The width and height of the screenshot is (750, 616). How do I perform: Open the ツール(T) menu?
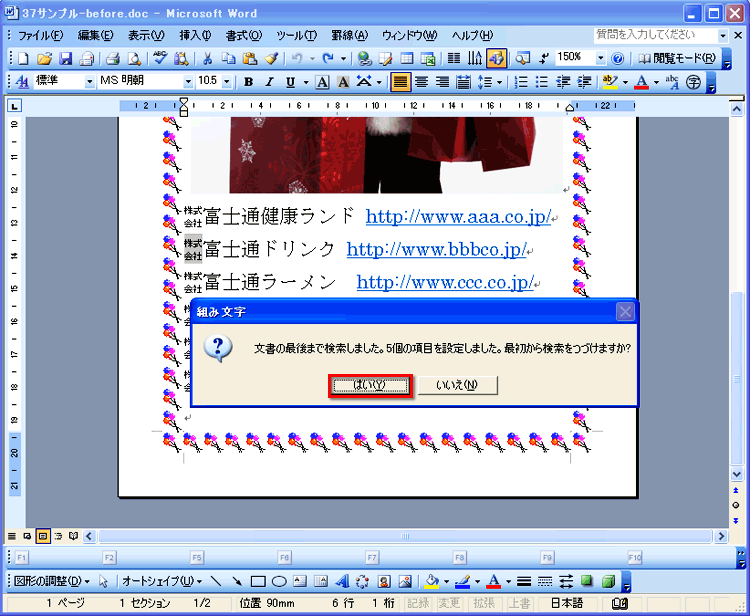[x=297, y=35]
